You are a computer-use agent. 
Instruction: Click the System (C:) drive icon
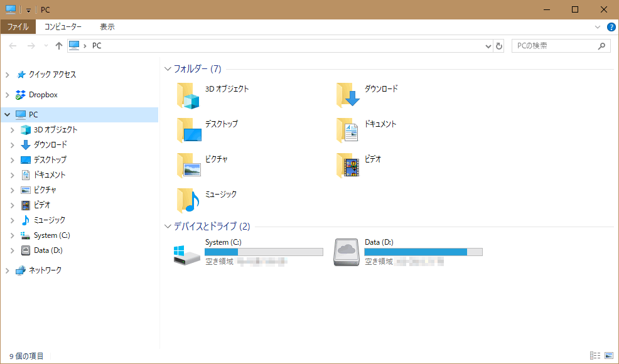point(186,254)
